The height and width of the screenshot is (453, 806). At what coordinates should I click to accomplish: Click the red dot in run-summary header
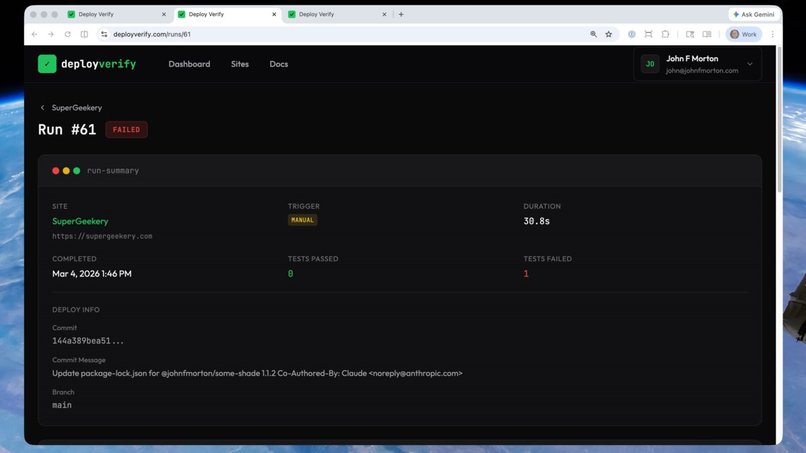click(56, 171)
